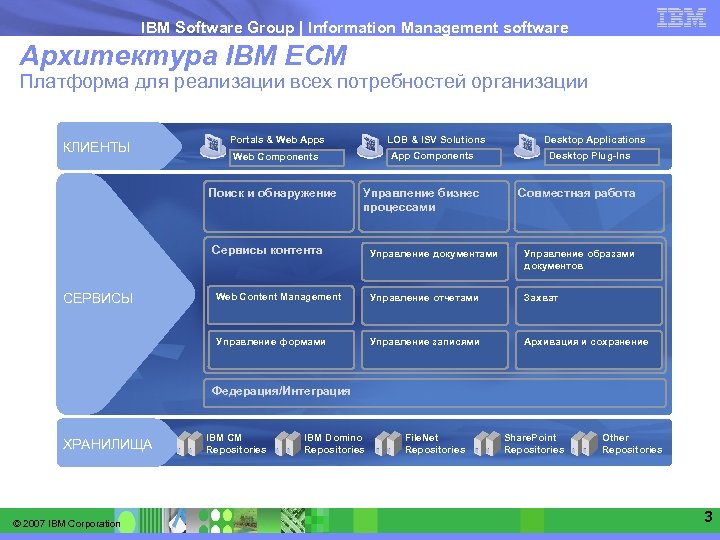Click the IBM logo in the header
The height and width of the screenshot is (540, 720).
click(x=681, y=17)
